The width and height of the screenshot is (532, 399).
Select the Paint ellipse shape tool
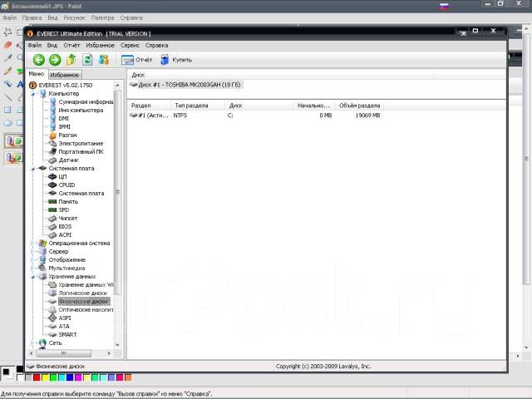[8, 123]
